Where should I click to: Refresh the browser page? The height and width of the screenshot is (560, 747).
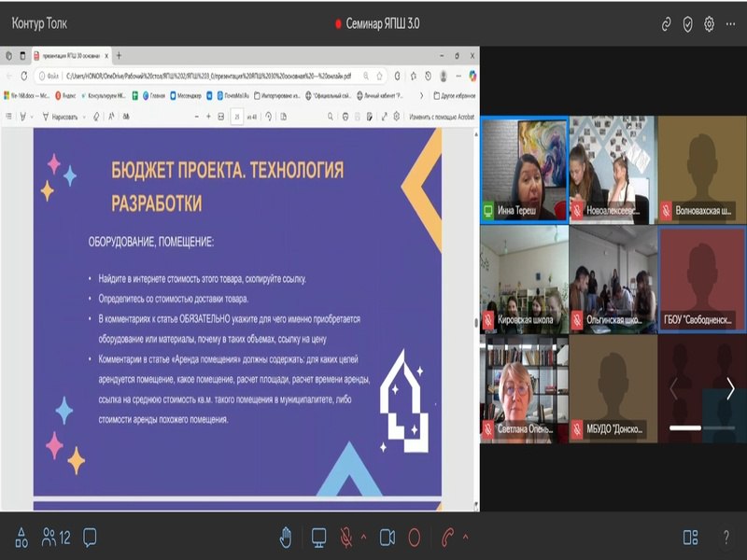24,76
